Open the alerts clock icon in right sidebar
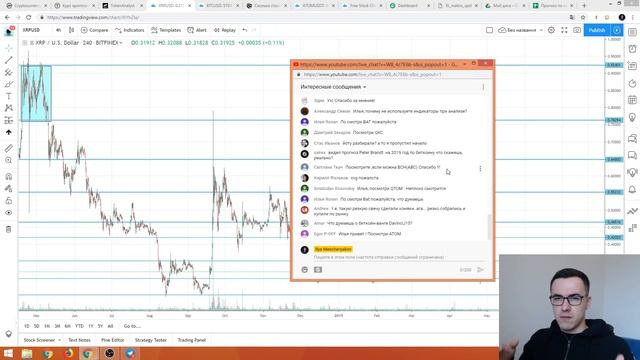The height and width of the screenshot is (360, 640). 632,49
